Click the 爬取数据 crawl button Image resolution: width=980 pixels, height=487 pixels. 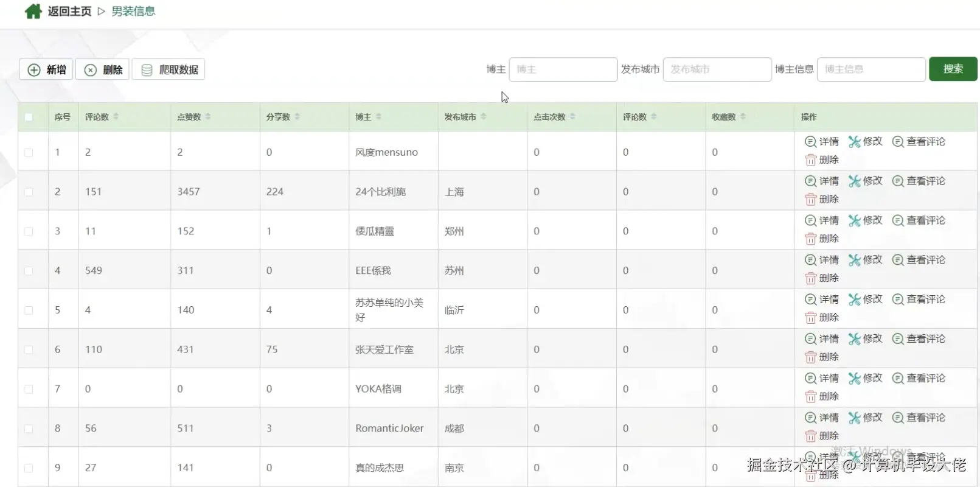click(x=169, y=69)
